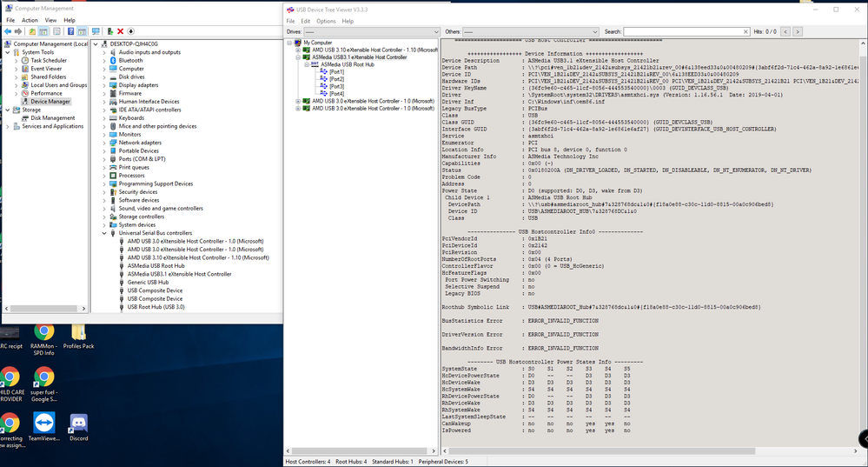This screenshot has height=467, width=868.
Task: Collapse the ASMedia USB3.1 eXtensible Host Controller node
Action: (298, 57)
